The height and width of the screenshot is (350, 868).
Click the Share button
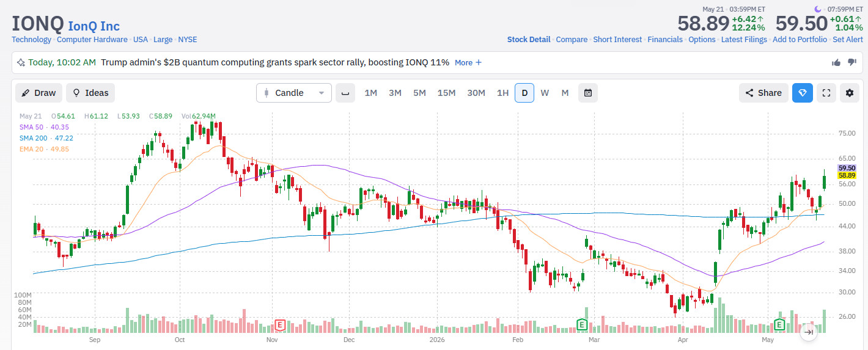tap(763, 93)
